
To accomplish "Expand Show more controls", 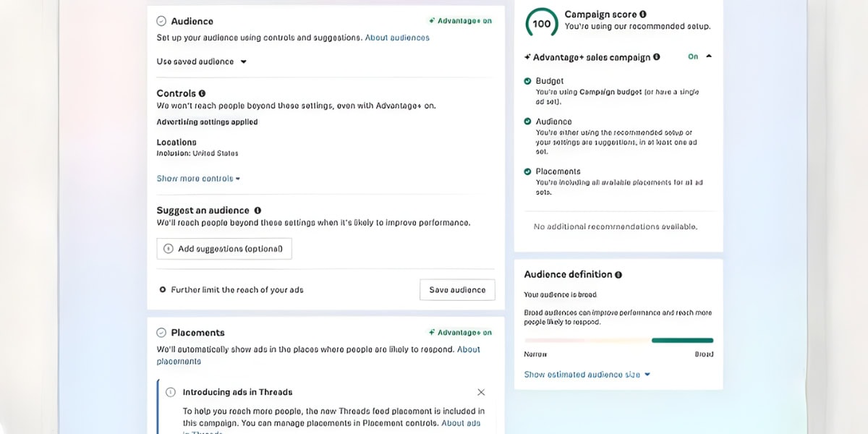I will pos(198,179).
